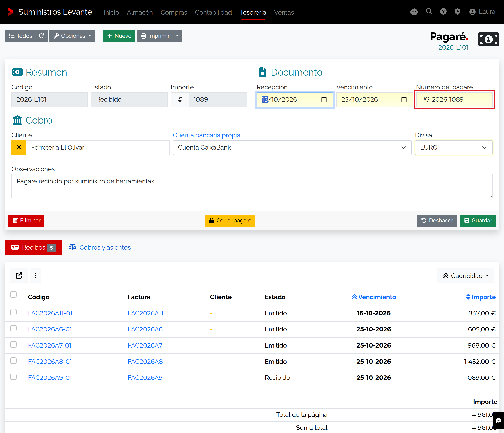Click the Cuenta bancaria propia link
Screen dimensions: 504x433
pyautogui.click(x=207, y=135)
